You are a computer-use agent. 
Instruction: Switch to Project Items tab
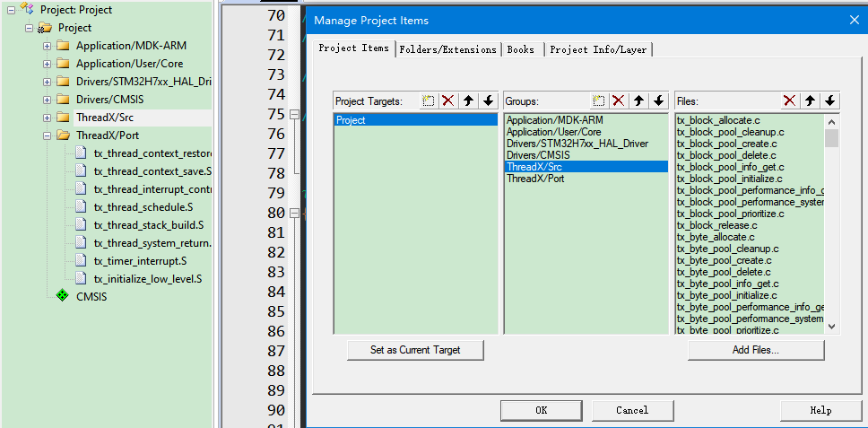(353, 48)
